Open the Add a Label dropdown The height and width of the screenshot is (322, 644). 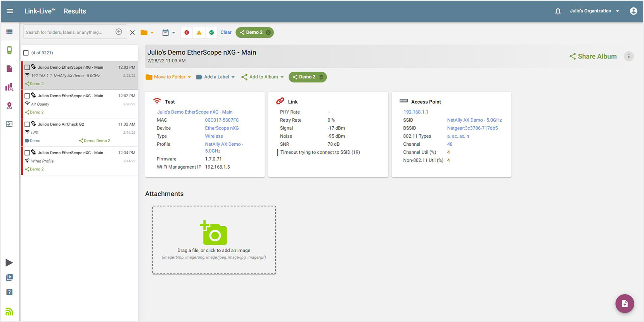pos(215,77)
